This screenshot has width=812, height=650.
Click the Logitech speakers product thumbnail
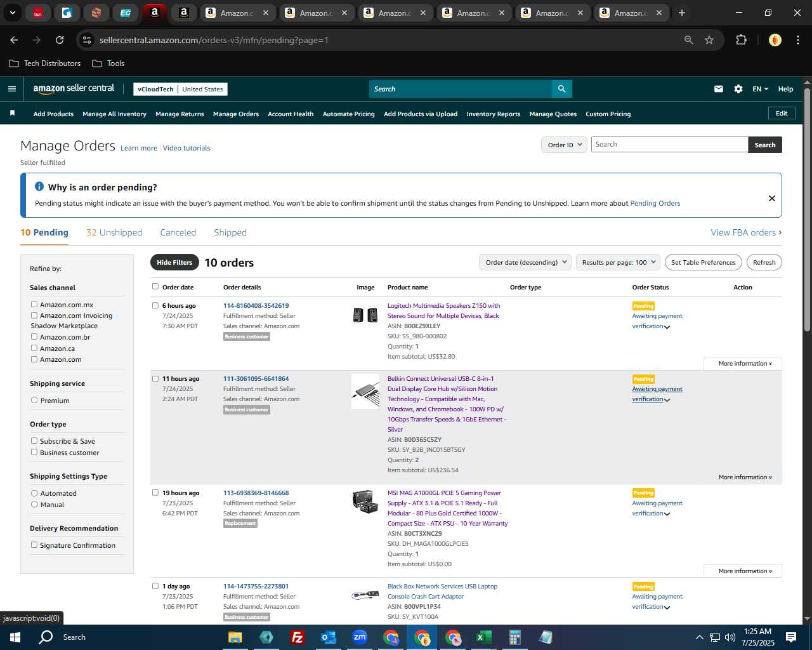click(365, 315)
